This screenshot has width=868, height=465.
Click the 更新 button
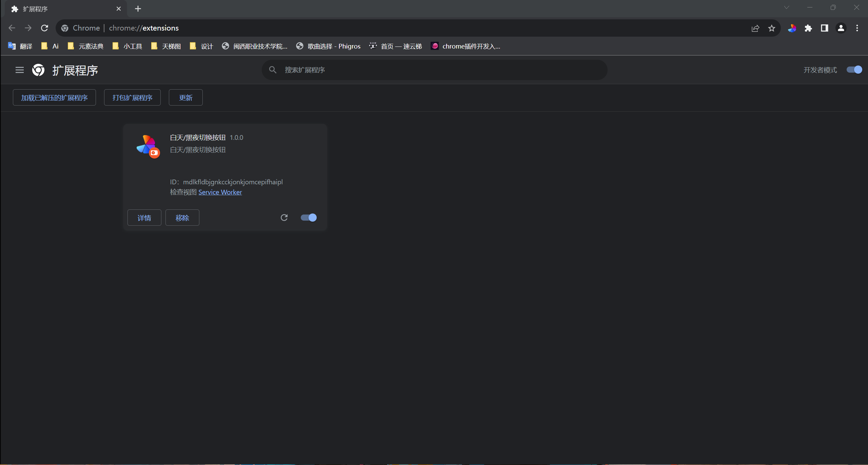pyautogui.click(x=185, y=97)
